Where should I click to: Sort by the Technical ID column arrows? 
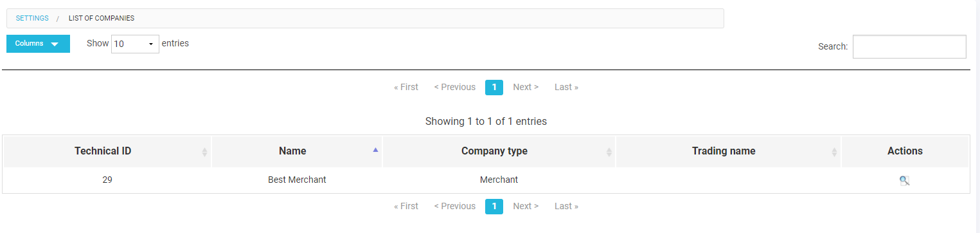pos(205,152)
